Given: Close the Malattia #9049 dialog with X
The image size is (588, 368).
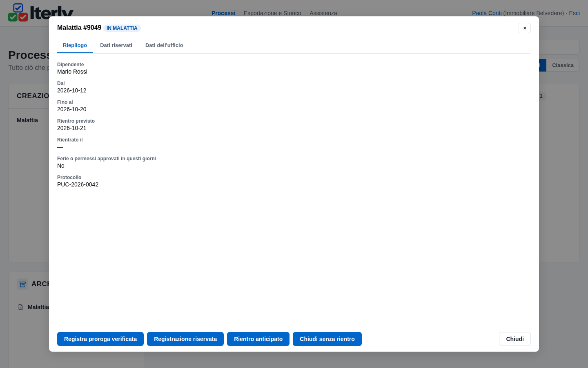Looking at the screenshot, I should (x=525, y=28).
